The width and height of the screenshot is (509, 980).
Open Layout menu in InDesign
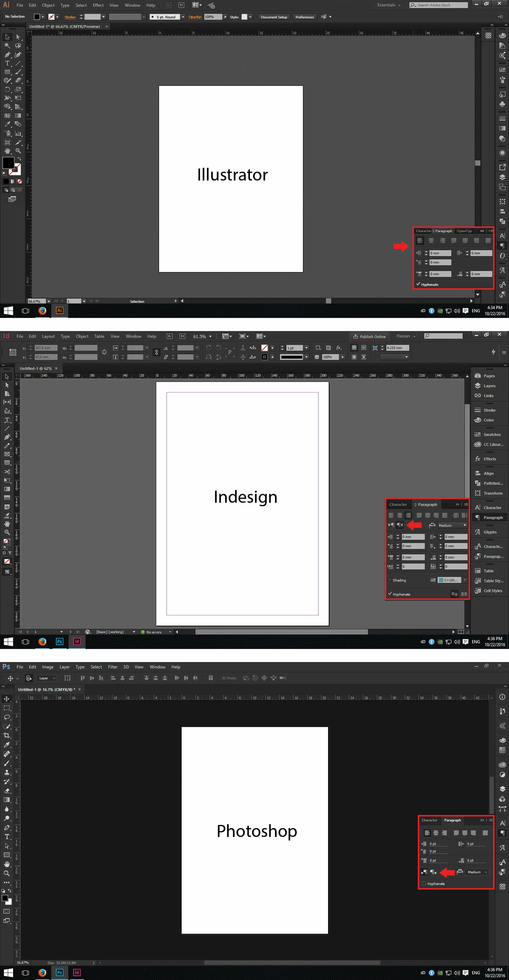point(48,336)
